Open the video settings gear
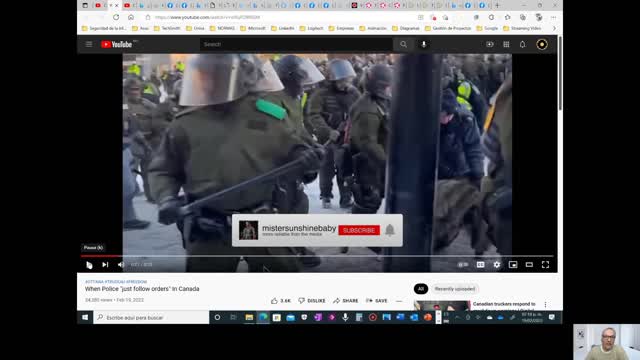Image resolution: width=640 pixels, height=360 pixels. click(497, 264)
